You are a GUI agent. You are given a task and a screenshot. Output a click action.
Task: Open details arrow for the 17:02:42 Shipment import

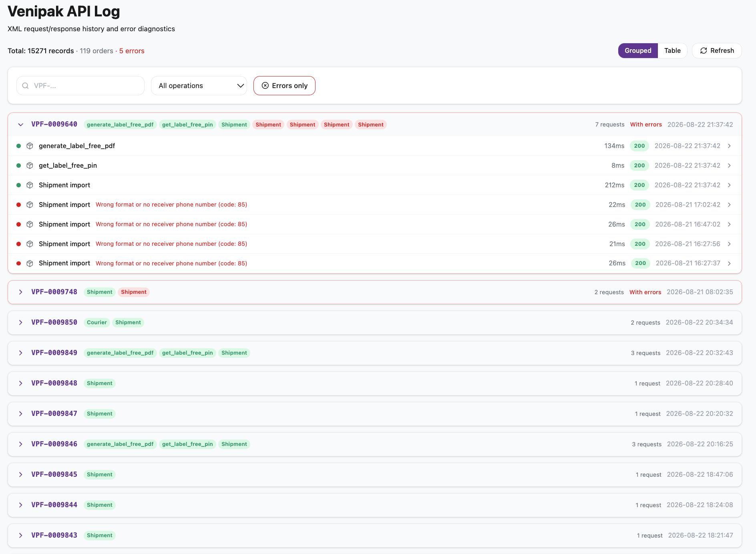(x=729, y=205)
